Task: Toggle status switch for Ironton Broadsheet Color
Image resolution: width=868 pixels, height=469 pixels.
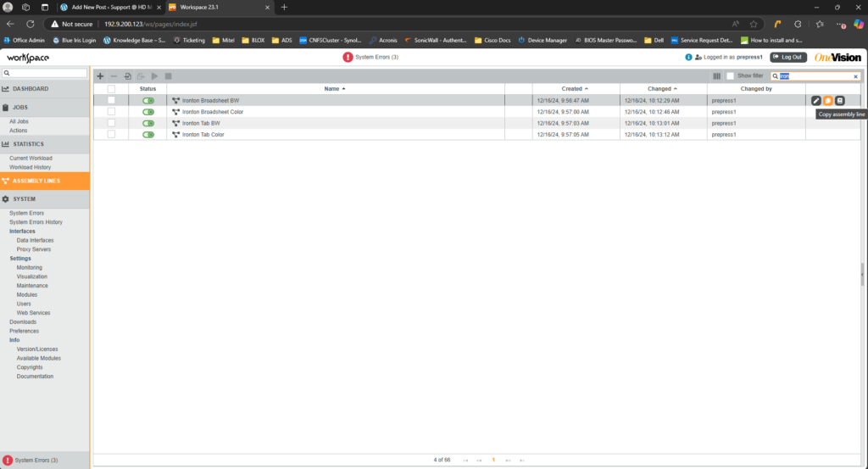Action: tap(148, 112)
